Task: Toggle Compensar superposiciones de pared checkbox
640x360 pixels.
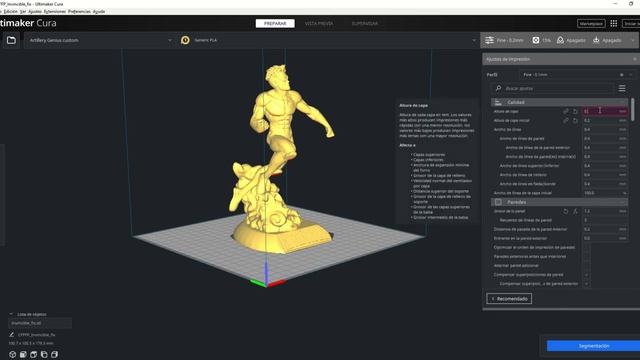Action: (x=586, y=275)
